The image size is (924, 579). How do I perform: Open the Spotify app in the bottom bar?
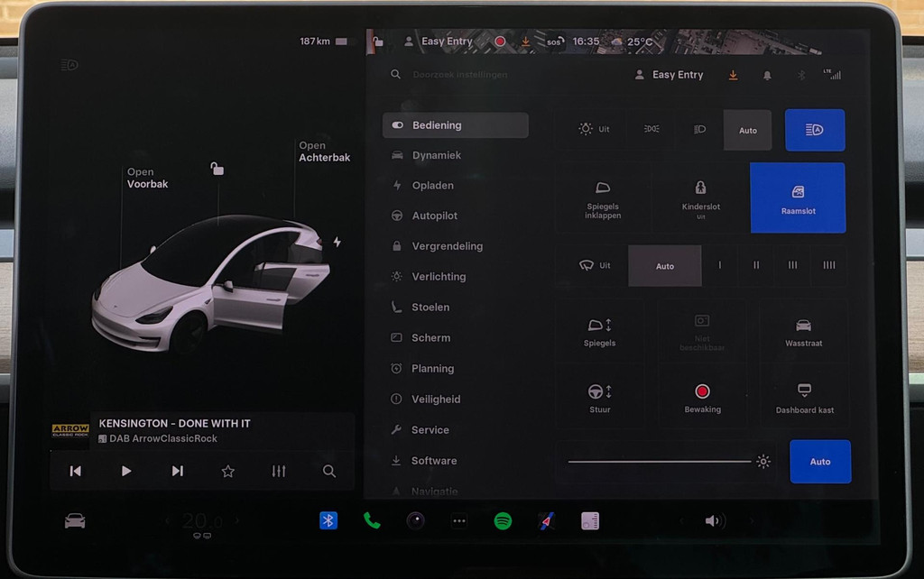coord(503,521)
